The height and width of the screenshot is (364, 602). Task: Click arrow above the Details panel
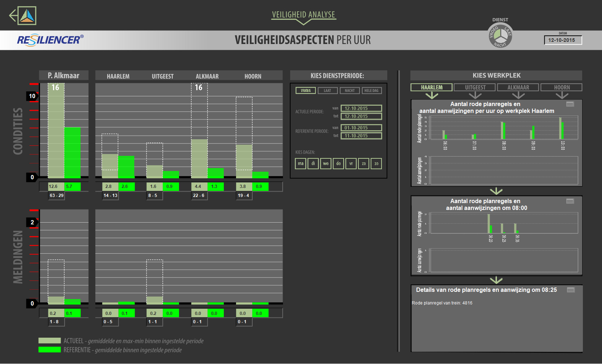(496, 280)
